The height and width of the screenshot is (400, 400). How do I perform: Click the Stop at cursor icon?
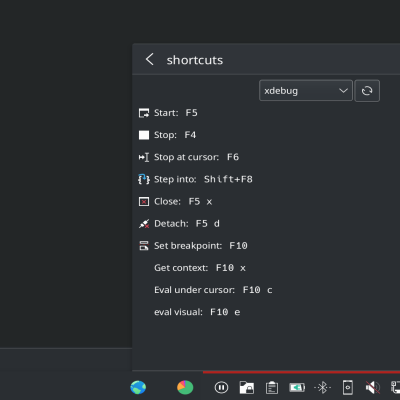(x=144, y=157)
